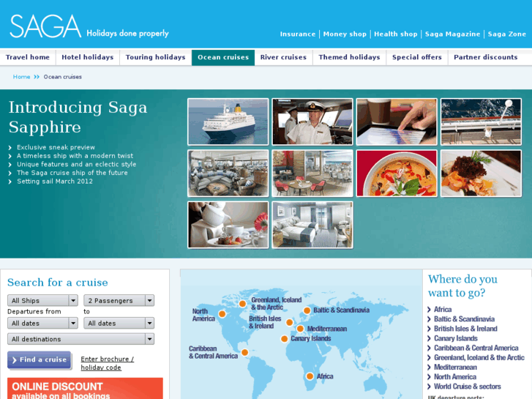Select Baltic & Scandinavia in destination list
The height and width of the screenshot is (399, 532).
(464, 319)
